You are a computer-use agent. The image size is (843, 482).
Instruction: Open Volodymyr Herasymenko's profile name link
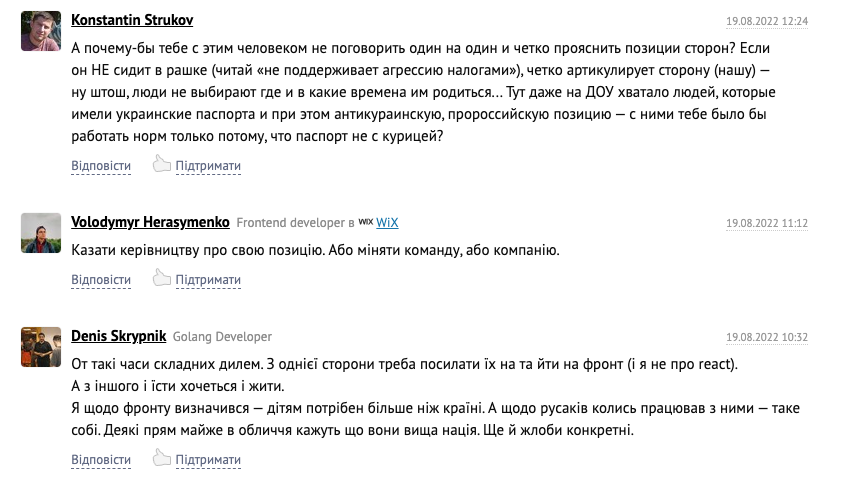tap(150, 222)
